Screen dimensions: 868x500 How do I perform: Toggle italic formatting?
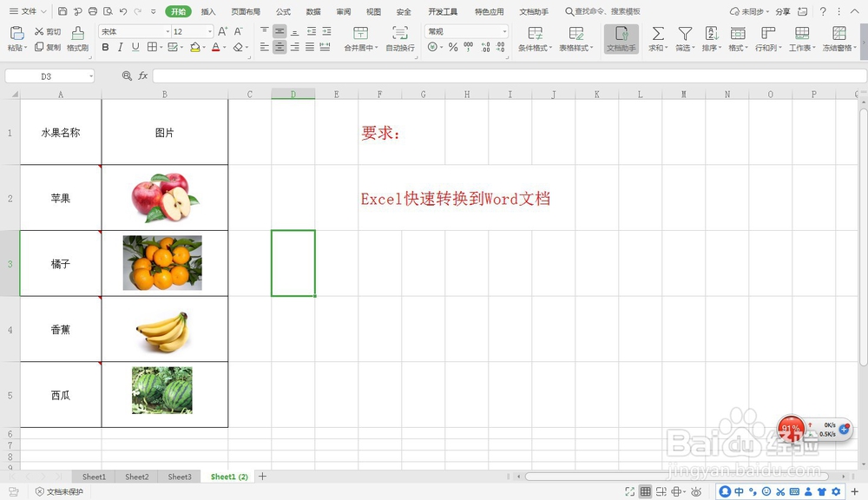(119, 47)
